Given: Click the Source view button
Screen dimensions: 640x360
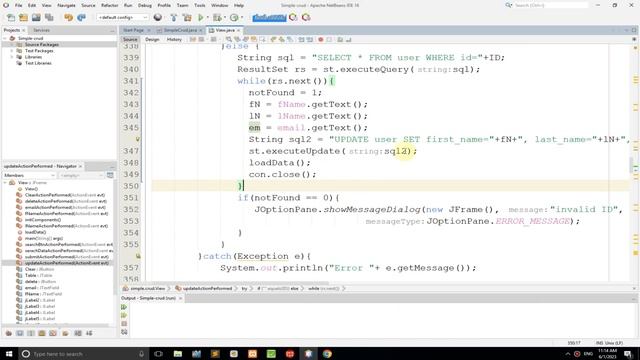Looking at the screenshot, I should pos(130,40).
